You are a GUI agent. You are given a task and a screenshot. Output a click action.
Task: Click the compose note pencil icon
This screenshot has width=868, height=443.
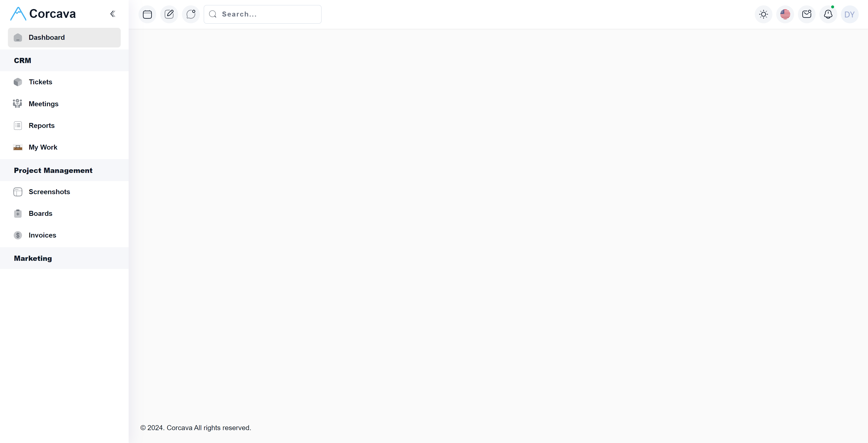click(x=169, y=14)
